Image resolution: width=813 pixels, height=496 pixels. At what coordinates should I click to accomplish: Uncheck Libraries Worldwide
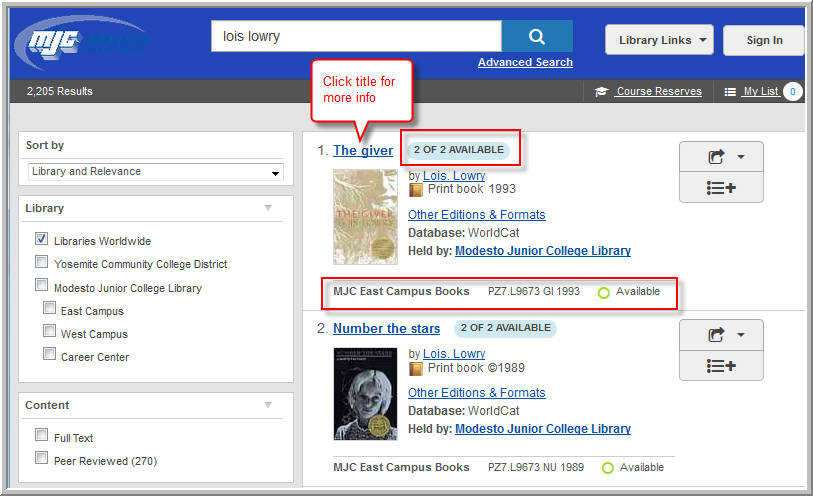41,238
